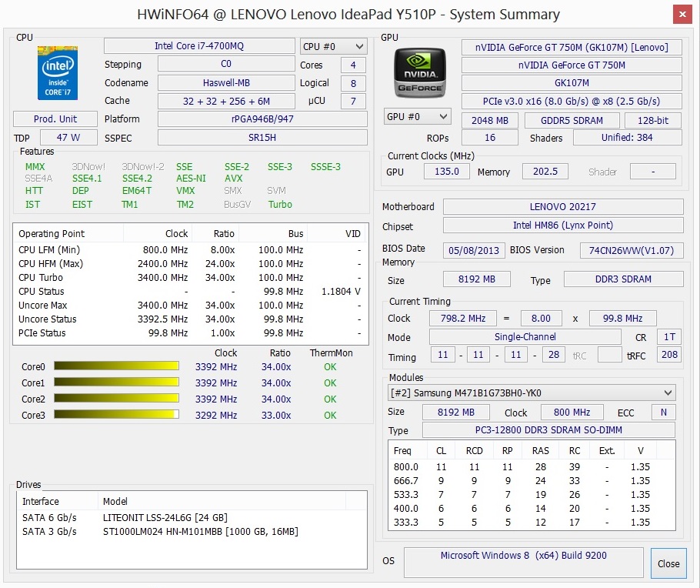
Task: Select the CPU HFM (Max) row
Action: [x=190, y=264]
